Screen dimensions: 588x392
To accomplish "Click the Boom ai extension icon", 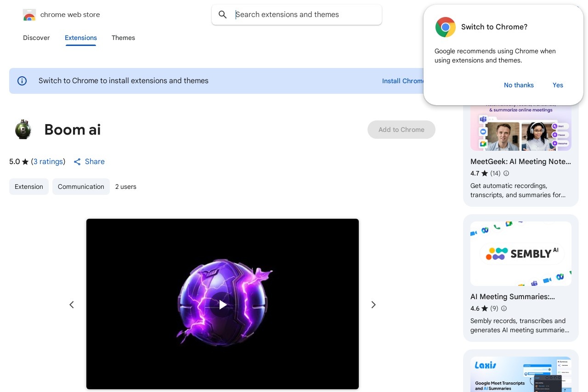I will [23, 130].
